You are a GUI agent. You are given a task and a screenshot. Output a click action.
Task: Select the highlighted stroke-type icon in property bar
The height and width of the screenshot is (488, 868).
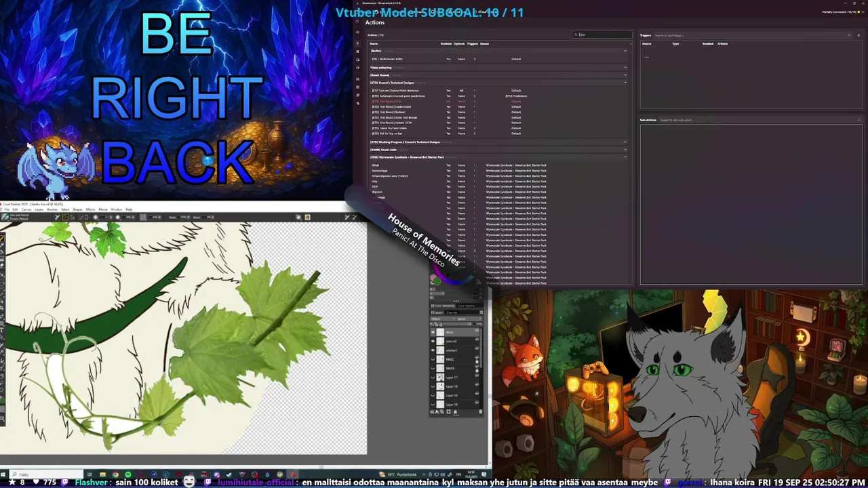point(66,217)
